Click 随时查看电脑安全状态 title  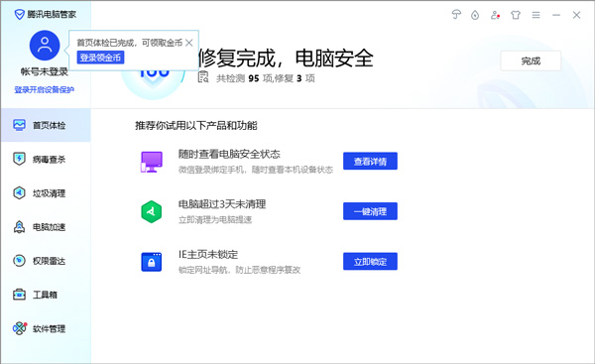[229, 154]
